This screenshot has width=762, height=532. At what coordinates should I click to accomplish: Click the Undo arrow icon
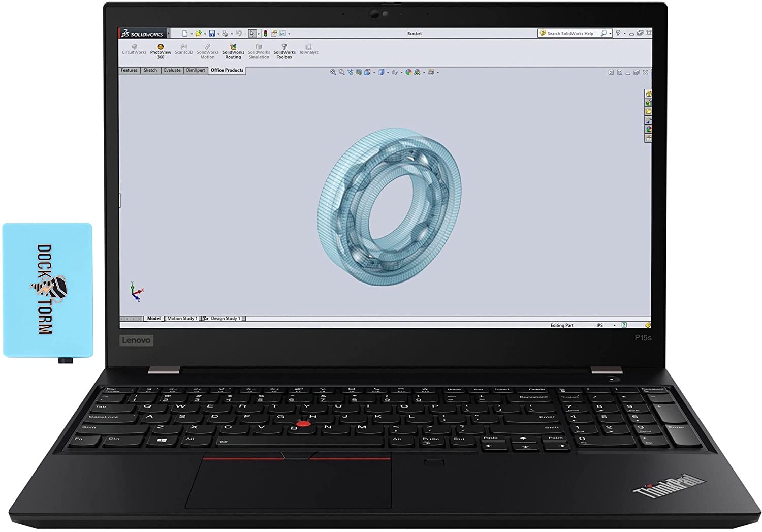(238, 34)
